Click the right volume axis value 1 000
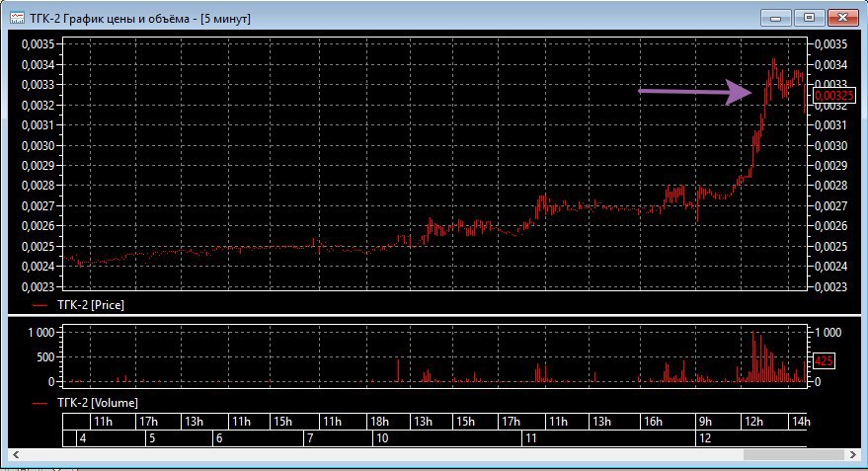Viewport: 868px width, 471px height. click(x=829, y=332)
